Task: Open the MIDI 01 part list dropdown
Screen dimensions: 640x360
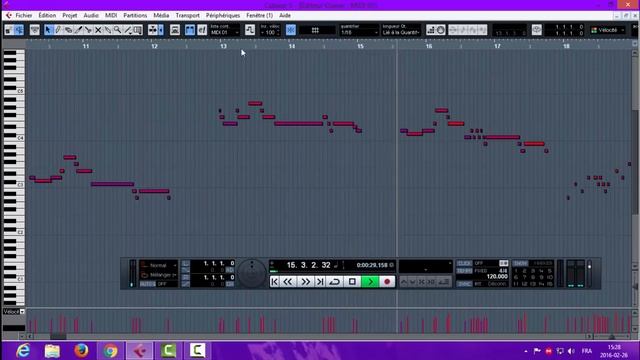Action: coord(224,32)
